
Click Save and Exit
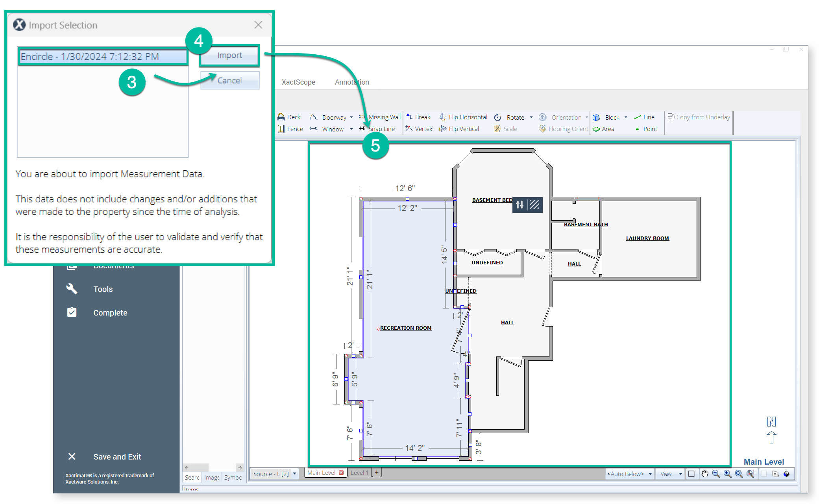point(117,457)
